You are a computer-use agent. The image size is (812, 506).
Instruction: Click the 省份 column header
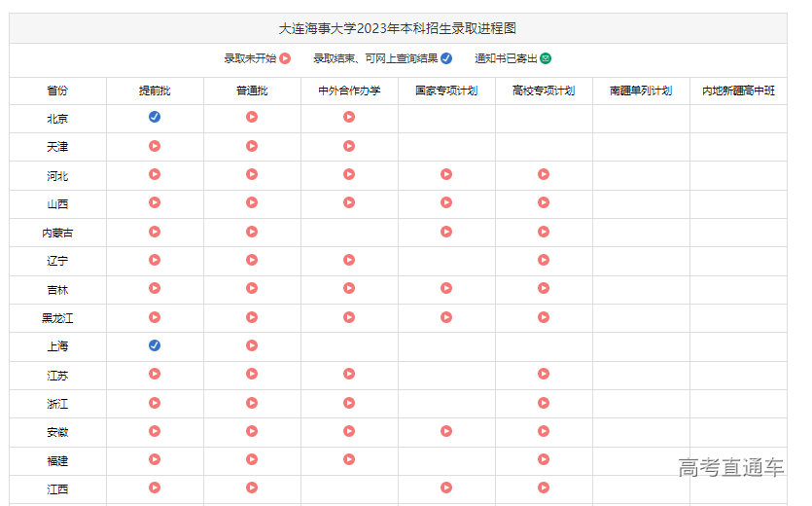click(x=57, y=90)
